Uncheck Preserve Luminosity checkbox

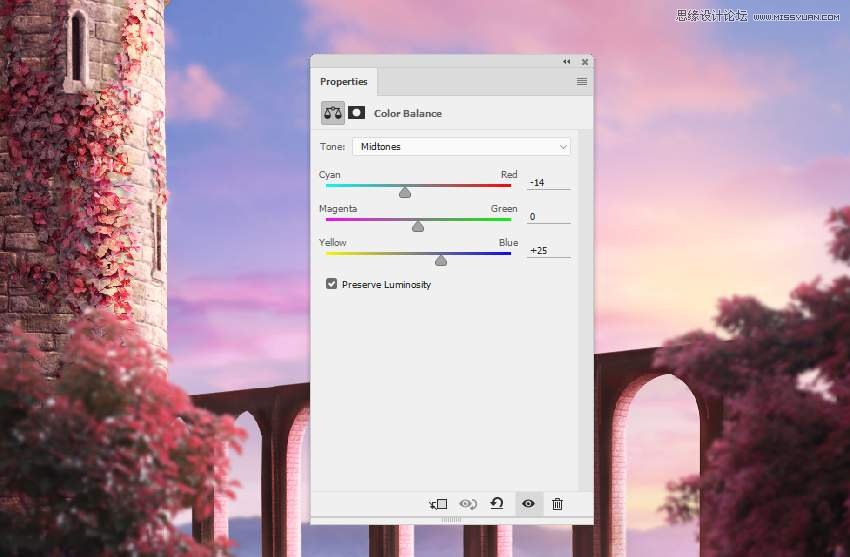click(331, 284)
